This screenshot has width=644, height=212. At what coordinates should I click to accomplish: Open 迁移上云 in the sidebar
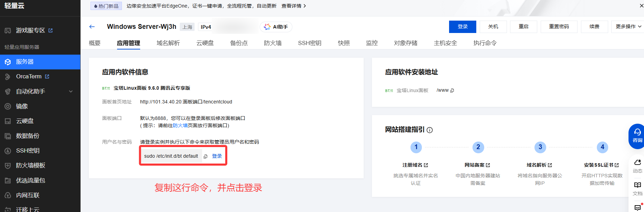(28, 209)
